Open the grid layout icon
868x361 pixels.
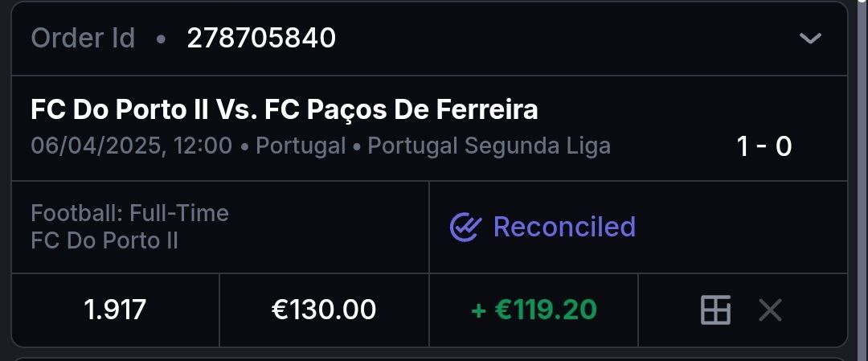pos(715,310)
